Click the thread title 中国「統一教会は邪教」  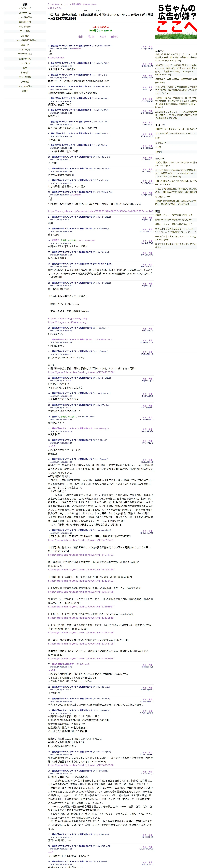click(x=100, y=17)
